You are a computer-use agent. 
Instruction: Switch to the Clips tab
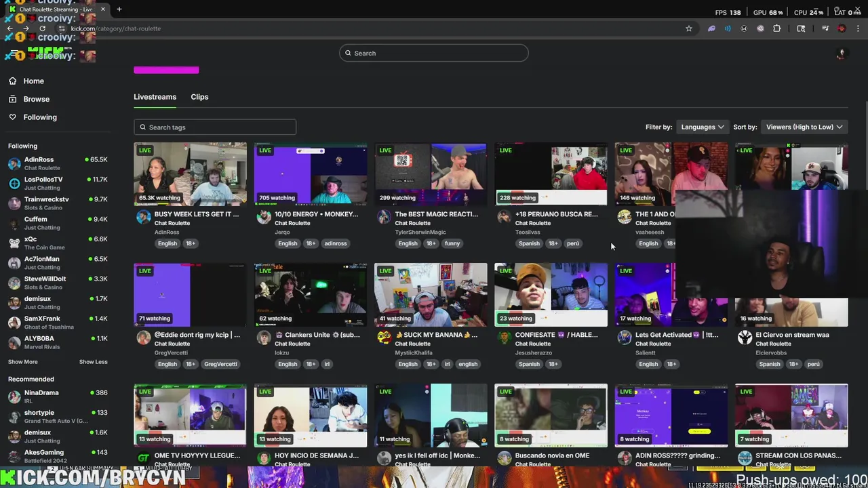(x=199, y=97)
